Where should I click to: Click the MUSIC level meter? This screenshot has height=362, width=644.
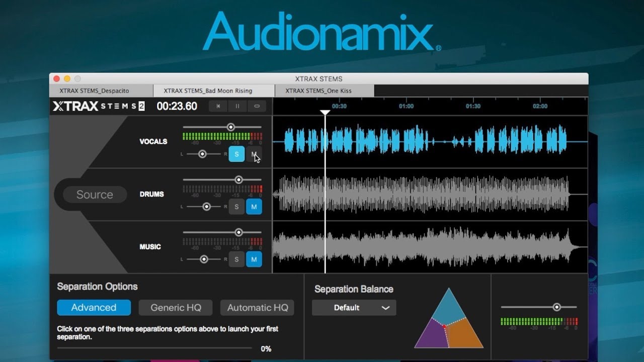tap(222, 241)
